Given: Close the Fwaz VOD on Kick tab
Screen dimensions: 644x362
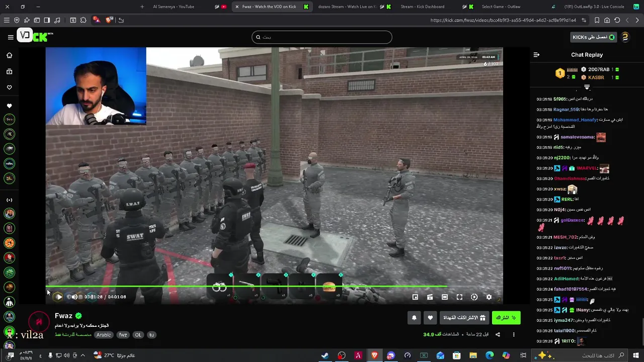Looking at the screenshot, I should click(237, 7).
